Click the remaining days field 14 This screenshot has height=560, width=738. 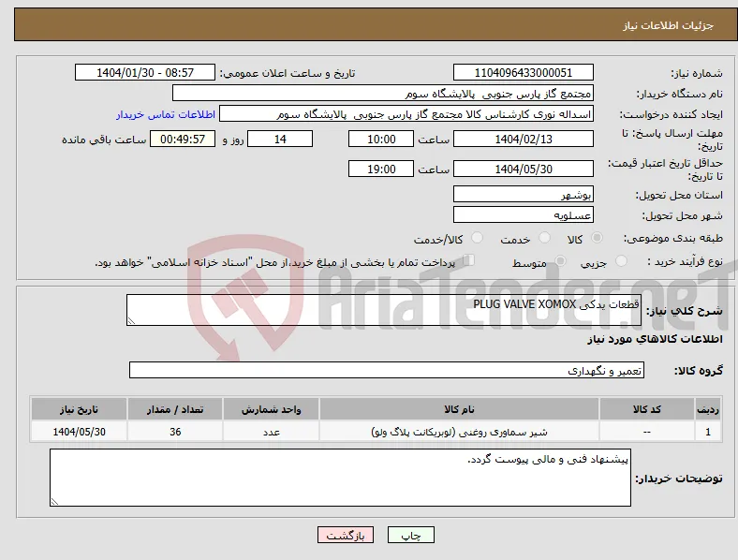coord(280,140)
